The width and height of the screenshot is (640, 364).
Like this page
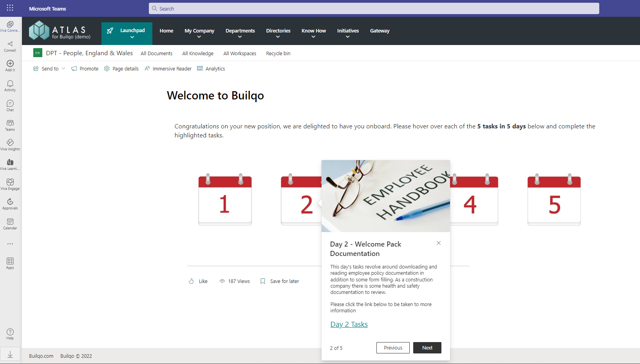click(x=198, y=281)
